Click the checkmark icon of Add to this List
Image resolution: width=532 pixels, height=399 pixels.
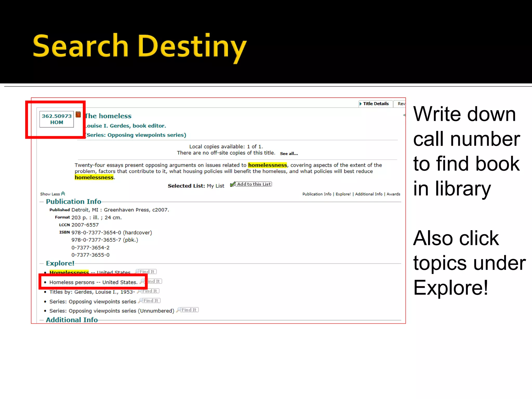(233, 184)
